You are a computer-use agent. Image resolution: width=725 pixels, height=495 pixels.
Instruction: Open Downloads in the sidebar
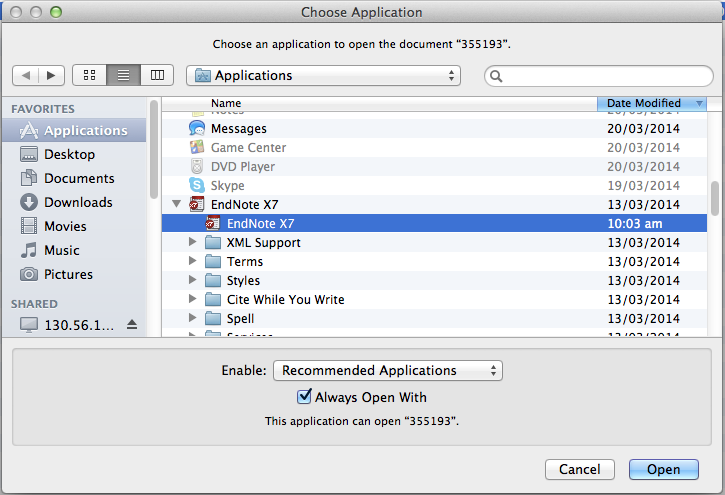(x=78, y=202)
